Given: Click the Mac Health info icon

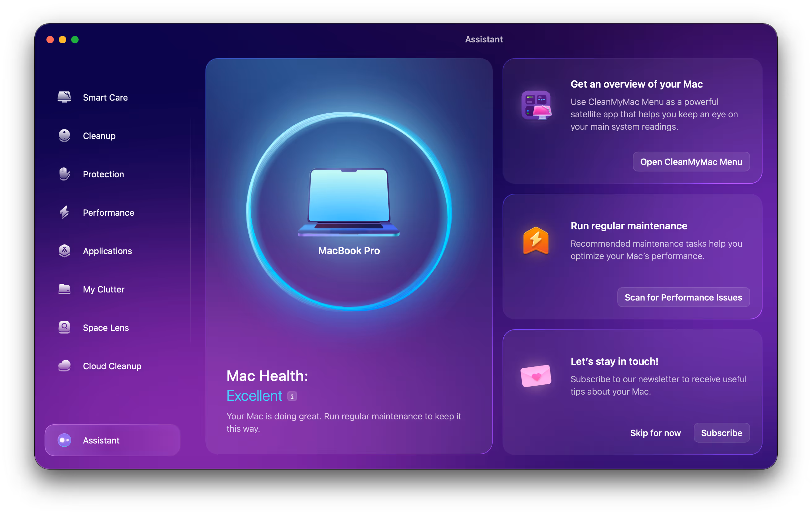Looking at the screenshot, I should [x=292, y=396].
